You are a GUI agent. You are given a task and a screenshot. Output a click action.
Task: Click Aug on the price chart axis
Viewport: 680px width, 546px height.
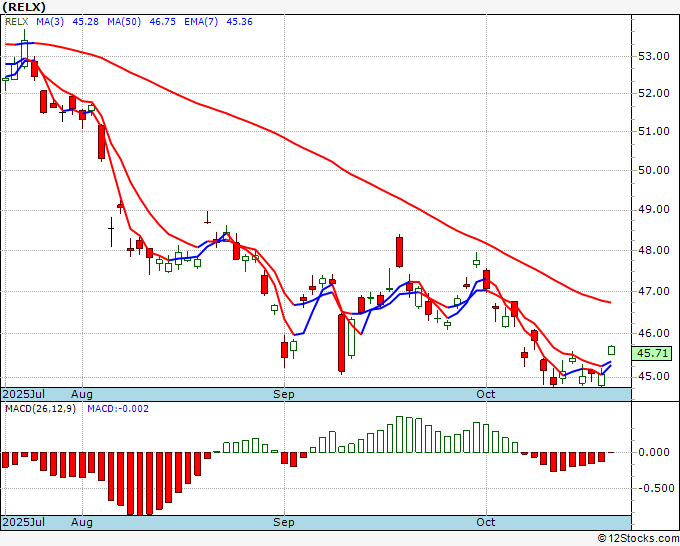point(82,394)
